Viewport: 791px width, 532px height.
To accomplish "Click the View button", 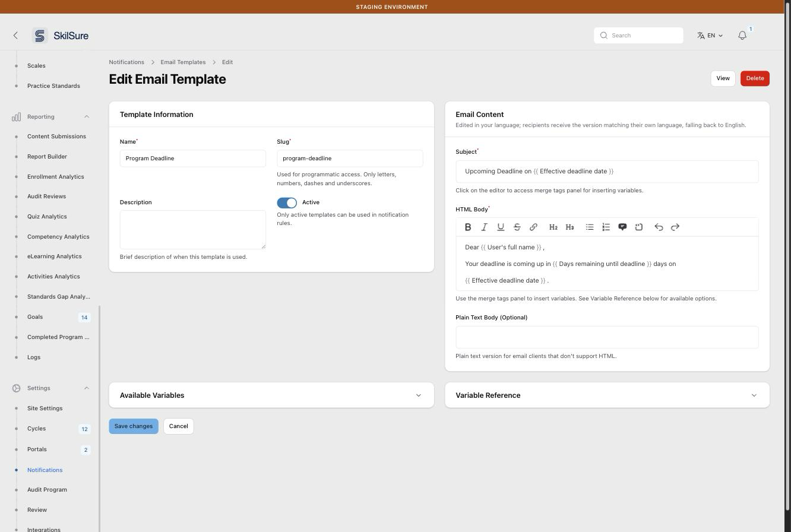I will pos(723,78).
